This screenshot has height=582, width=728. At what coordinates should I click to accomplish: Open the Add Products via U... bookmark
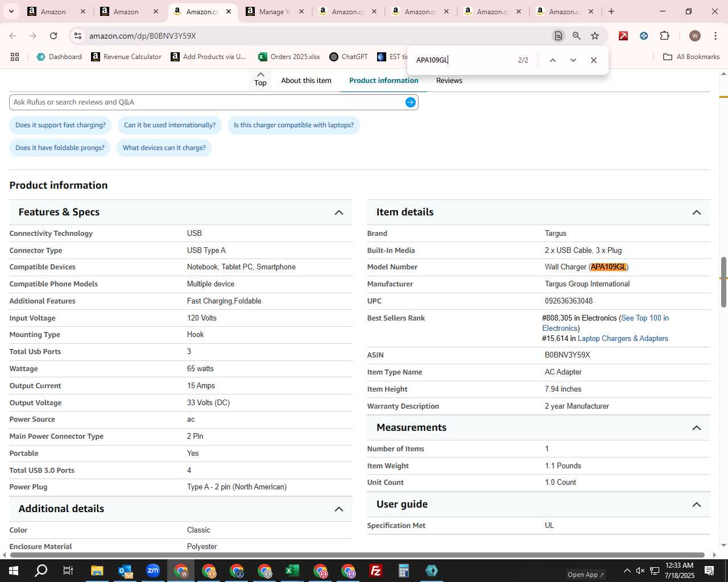(209, 57)
